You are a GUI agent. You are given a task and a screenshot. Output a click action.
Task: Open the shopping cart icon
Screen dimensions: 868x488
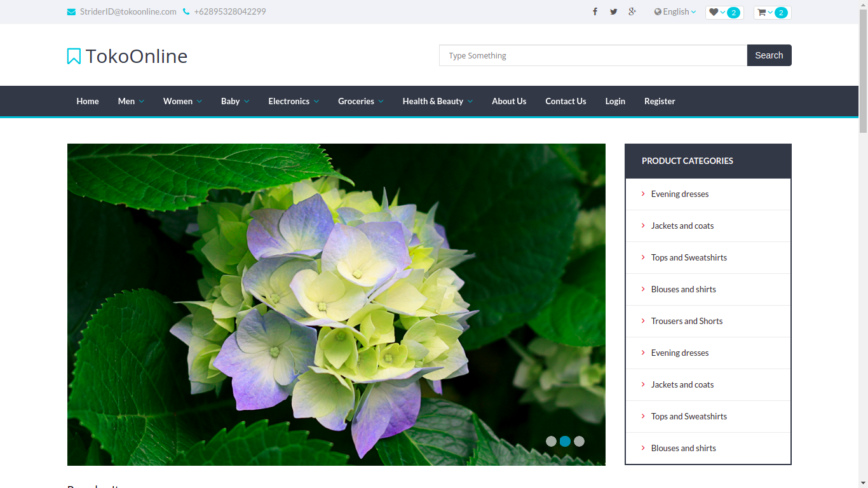click(762, 12)
